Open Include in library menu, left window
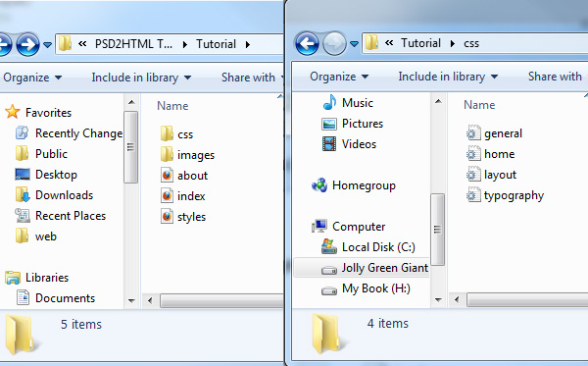The image size is (588, 366). [141, 78]
